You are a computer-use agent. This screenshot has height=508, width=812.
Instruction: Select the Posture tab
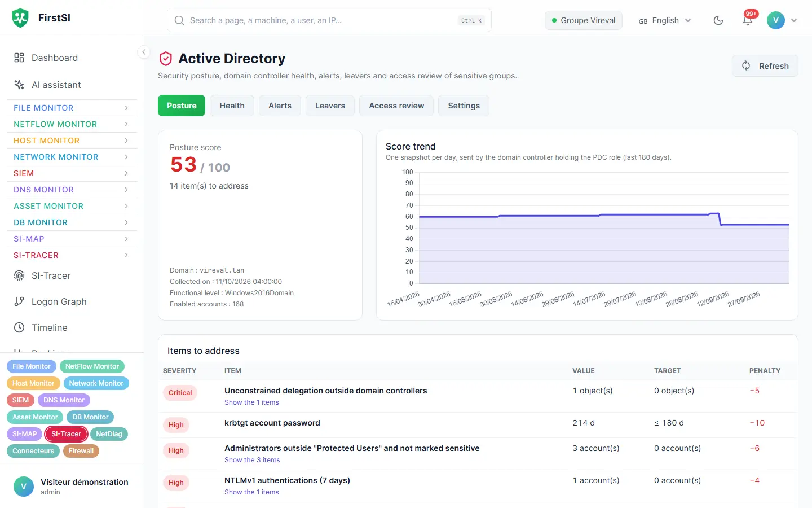pyautogui.click(x=182, y=106)
